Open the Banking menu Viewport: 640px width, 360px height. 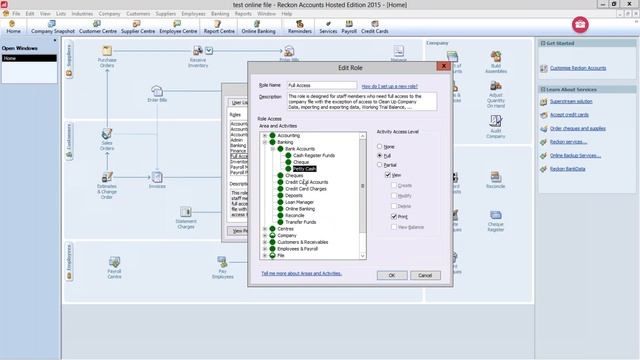220,13
